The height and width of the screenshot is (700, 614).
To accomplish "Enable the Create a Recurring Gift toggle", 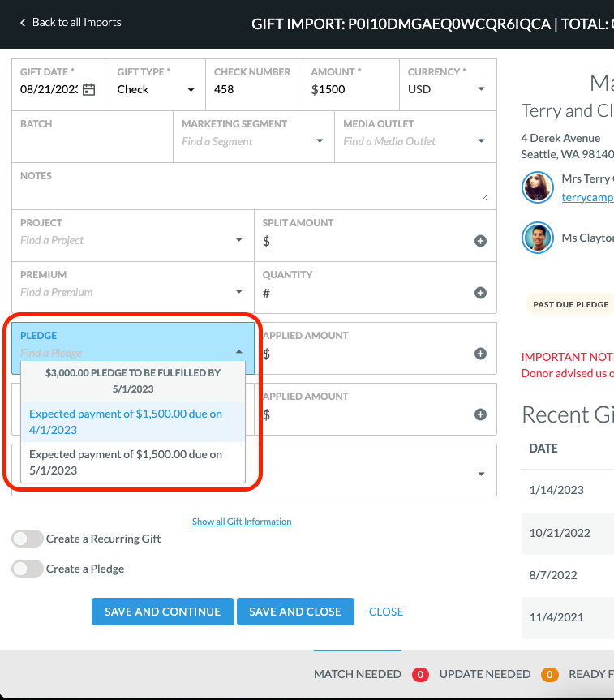I will point(28,539).
